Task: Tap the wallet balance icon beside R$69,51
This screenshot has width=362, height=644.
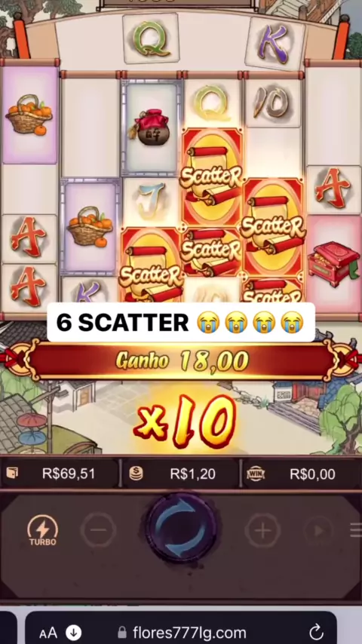Action: [12, 474]
